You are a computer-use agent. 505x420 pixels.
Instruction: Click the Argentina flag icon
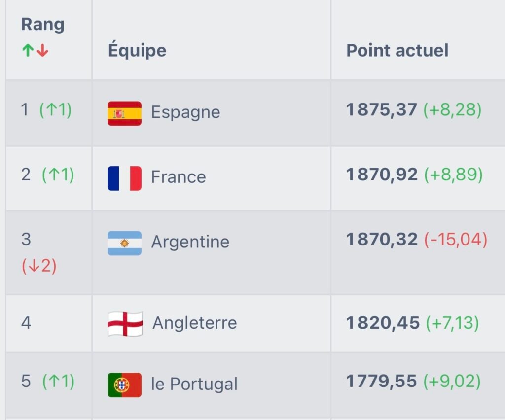pyautogui.click(x=124, y=243)
